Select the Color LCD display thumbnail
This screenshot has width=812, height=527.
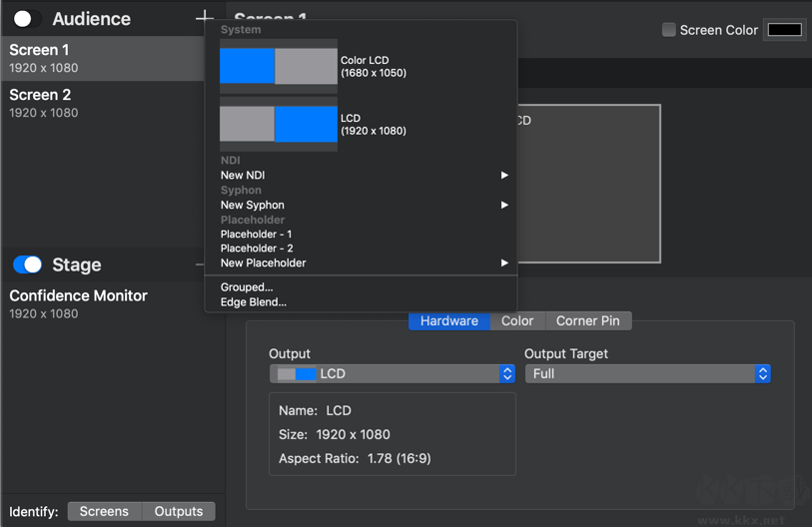click(x=279, y=66)
